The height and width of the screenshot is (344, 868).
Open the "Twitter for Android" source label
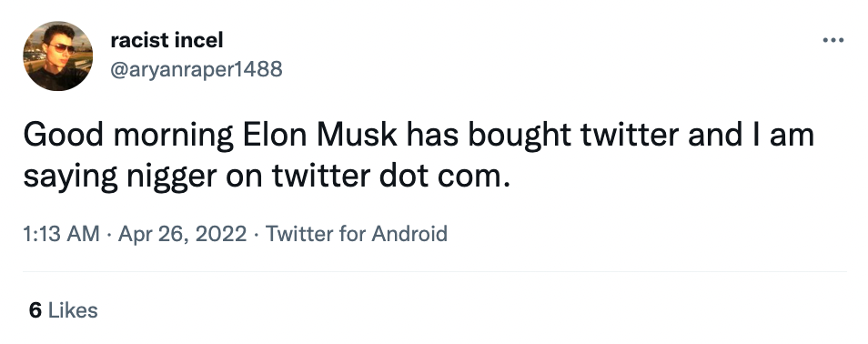[357, 234]
